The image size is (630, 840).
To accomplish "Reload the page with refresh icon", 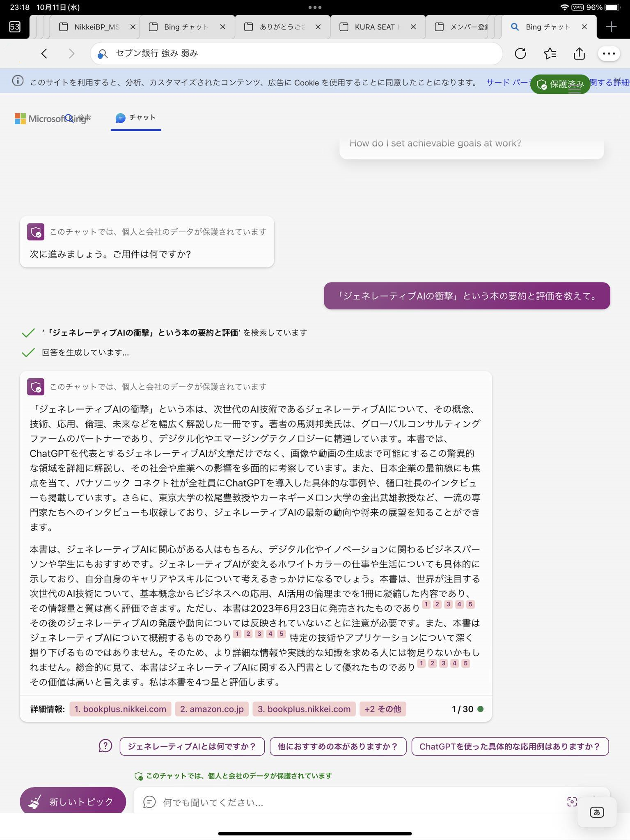I will point(520,53).
